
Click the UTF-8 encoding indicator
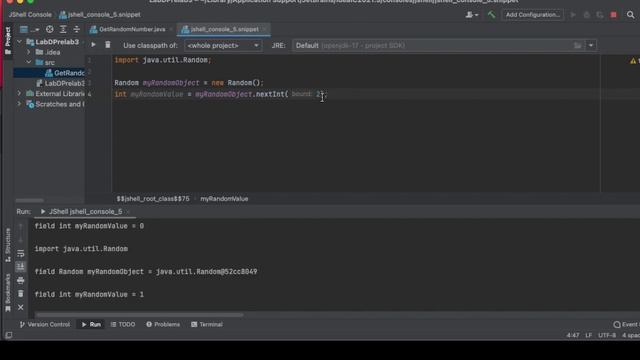tap(607, 335)
